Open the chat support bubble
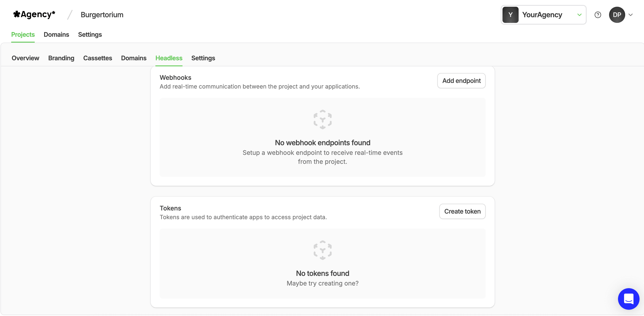The image size is (644, 316). click(x=629, y=299)
